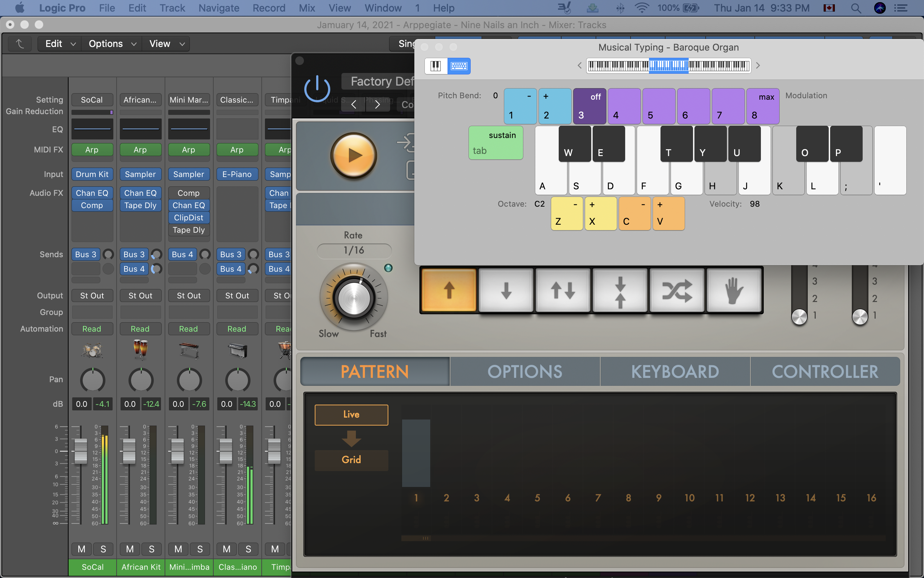Viewport: 924px width, 578px height.
Task: Select pattern step 8
Action: coord(628,498)
